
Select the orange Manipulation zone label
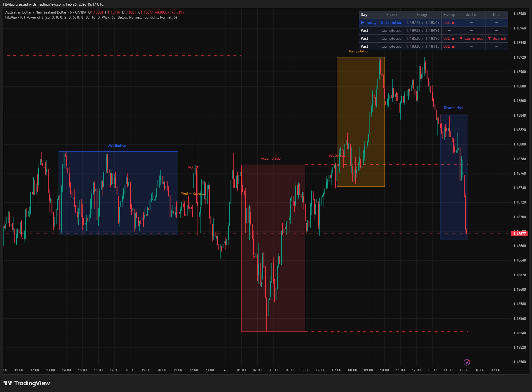[x=359, y=51]
